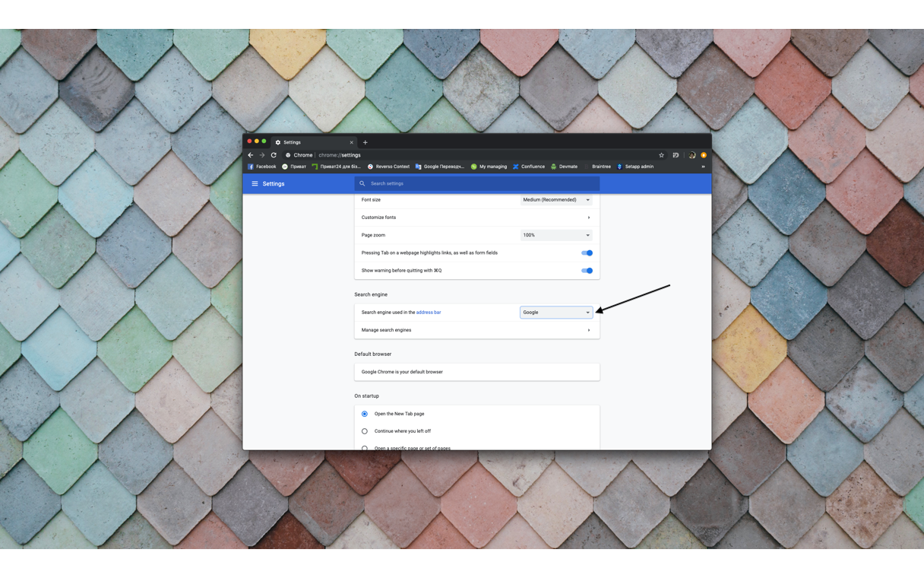Image resolution: width=924 pixels, height=578 pixels.
Task: Reload the settings page
Action: [274, 155]
